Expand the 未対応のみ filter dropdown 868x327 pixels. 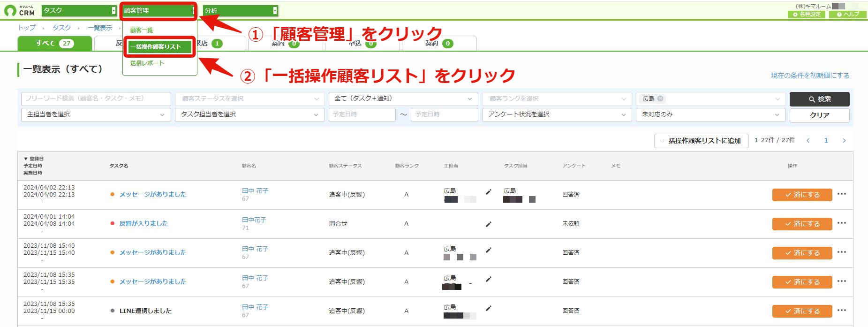point(710,114)
